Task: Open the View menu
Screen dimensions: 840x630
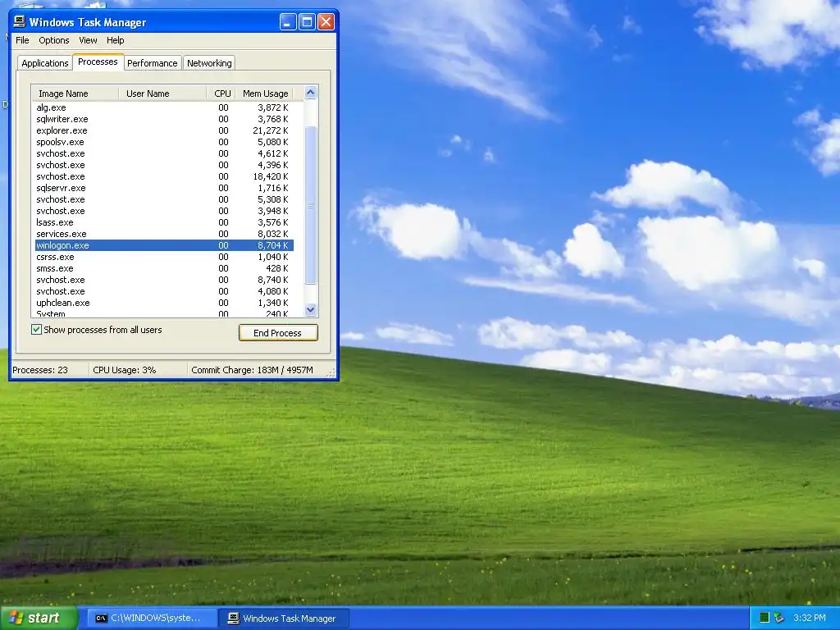Action: [88, 40]
